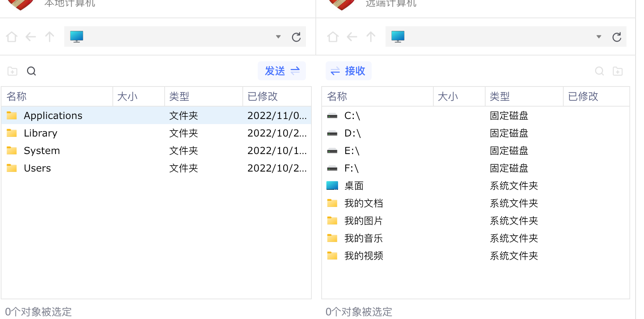The height and width of the screenshot is (319, 644).
Task: Click the 桌面 desktop icon
Action: click(332, 185)
